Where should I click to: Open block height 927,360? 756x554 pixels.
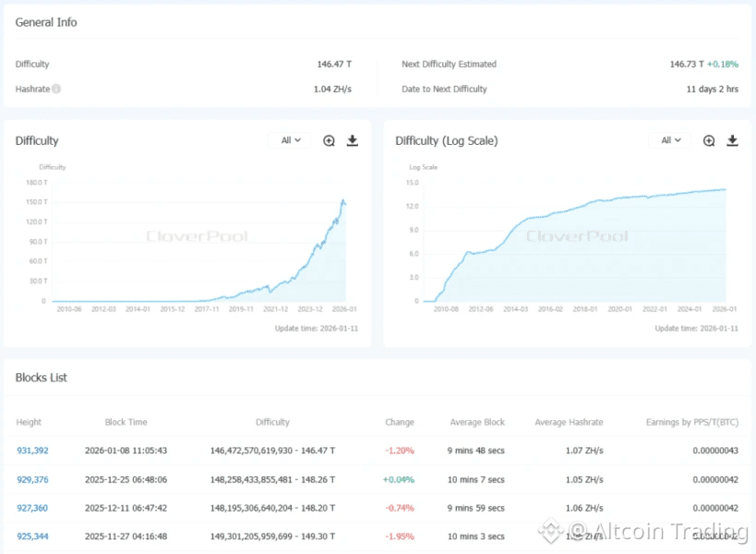tap(32, 508)
